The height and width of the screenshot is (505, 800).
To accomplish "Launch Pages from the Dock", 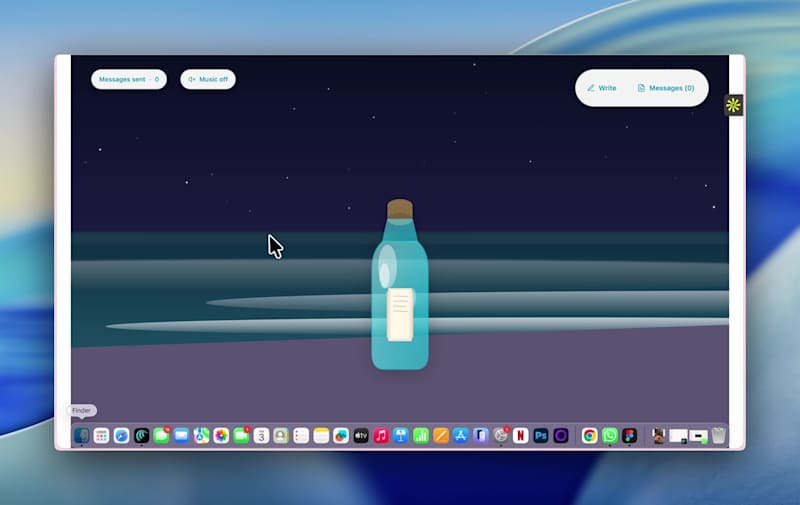I will coord(441,436).
